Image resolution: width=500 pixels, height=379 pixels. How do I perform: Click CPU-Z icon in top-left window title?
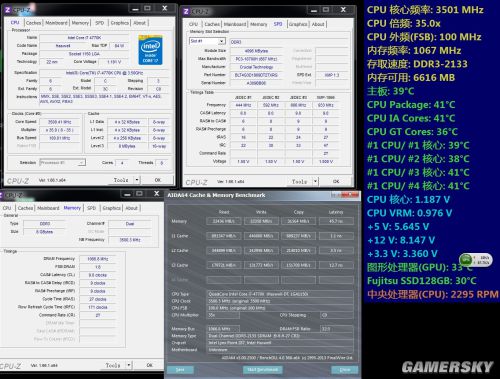8,10
